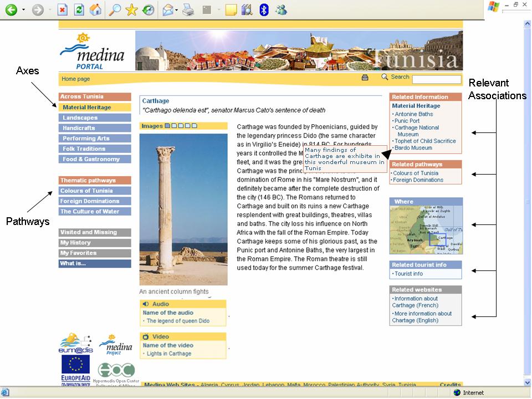Screen dimensions: 532x399
Task: Select the first image indicator square
Action: tap(167, 126)
